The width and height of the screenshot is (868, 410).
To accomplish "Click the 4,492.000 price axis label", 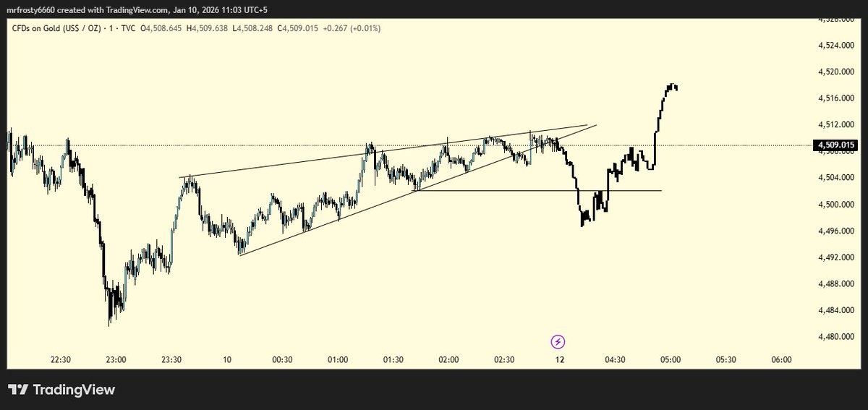I will (x=837, y=257).
